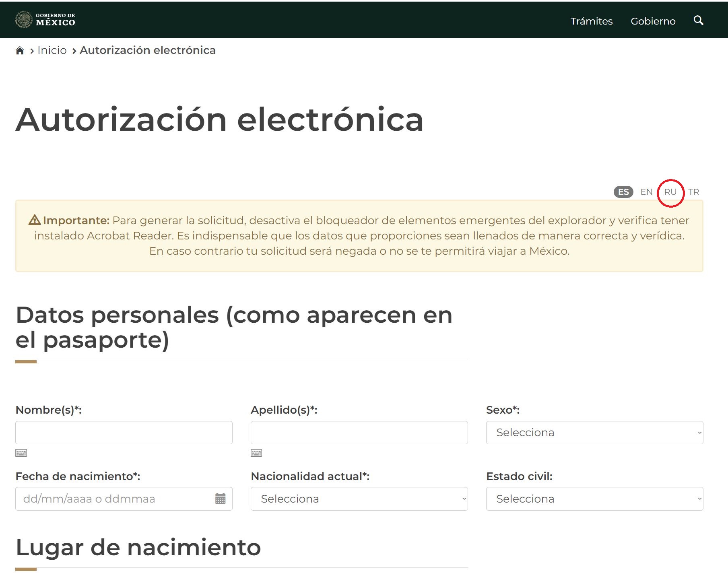
Task: Expand the Estado civil dropdown
Action: click(x=594, y=499)
